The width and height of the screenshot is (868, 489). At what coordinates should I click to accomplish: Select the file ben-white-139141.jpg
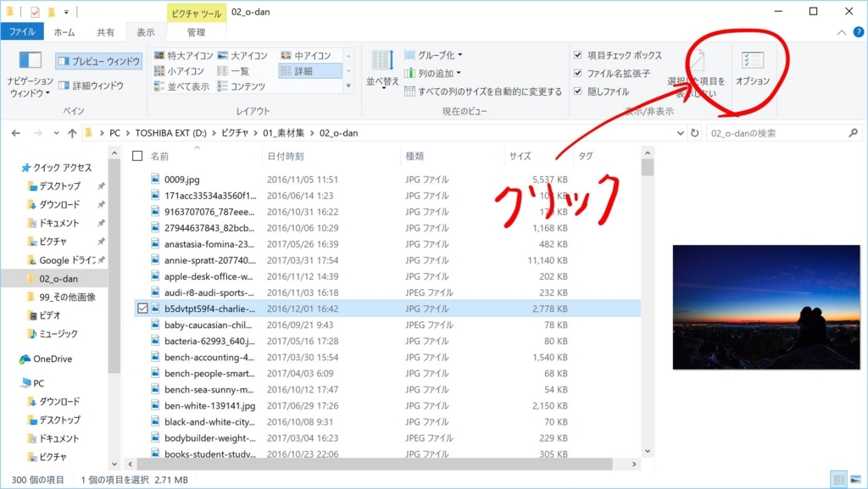tap(210, 406)
